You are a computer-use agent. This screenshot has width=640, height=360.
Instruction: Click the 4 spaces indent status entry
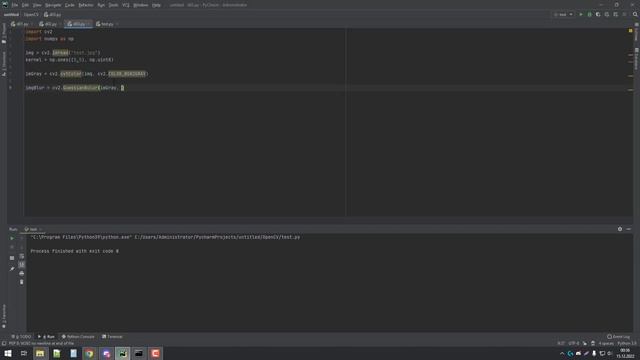[606, 344]
